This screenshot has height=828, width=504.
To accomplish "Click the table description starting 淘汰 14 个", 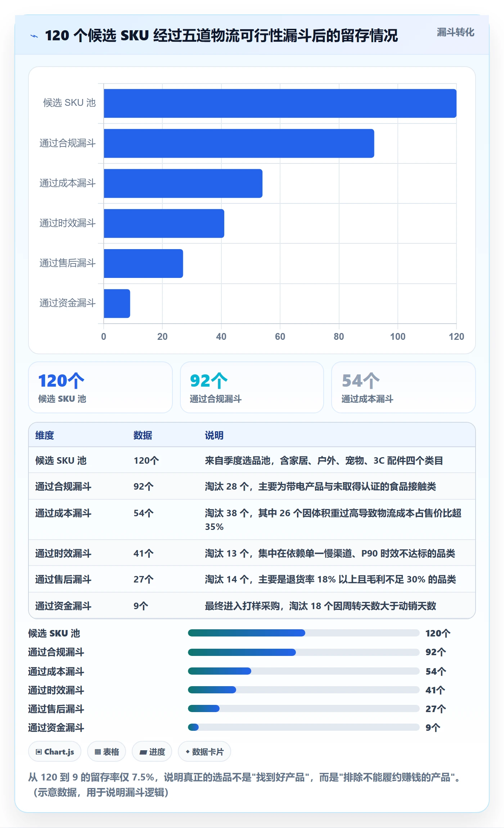I will tap(330, 579).
